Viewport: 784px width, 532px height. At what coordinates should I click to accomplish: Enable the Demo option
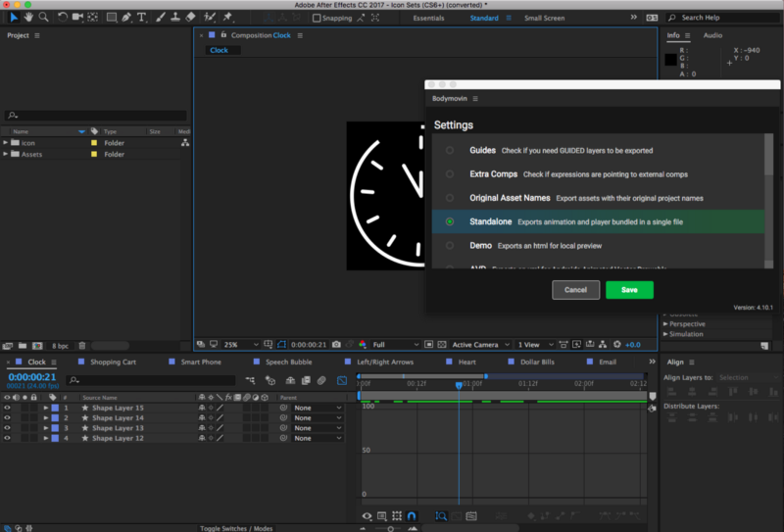[450, 246]
